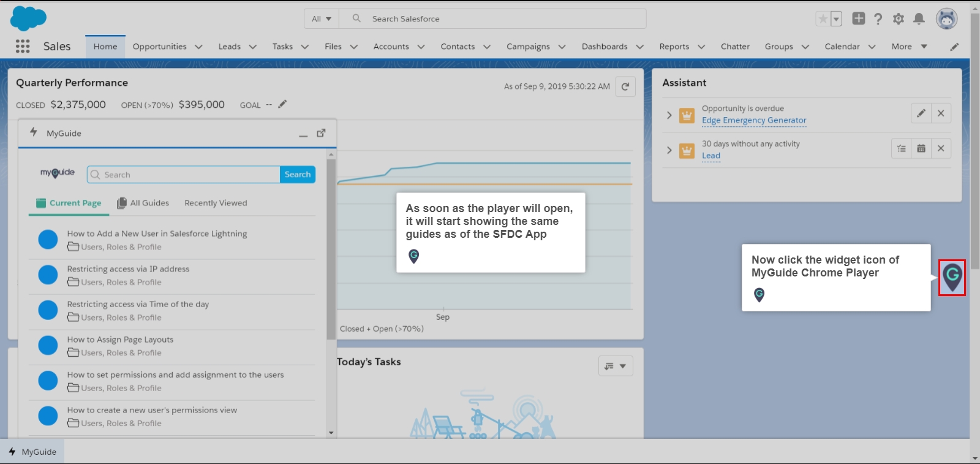Image resolution: width=980 pixels, height=464 pixels.
Task: Expand the Accounts tab dropdown chevron
Action: pyautogui.click(x=421, y=47)
